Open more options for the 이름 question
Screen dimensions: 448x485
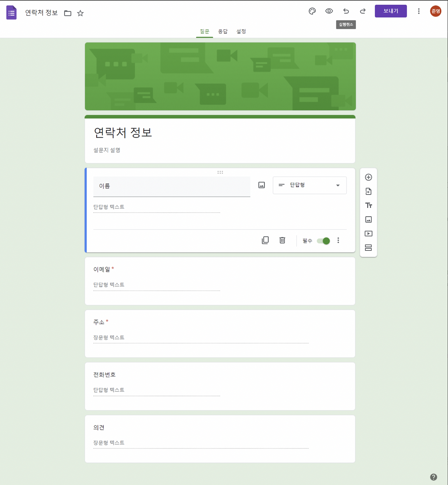338,240
